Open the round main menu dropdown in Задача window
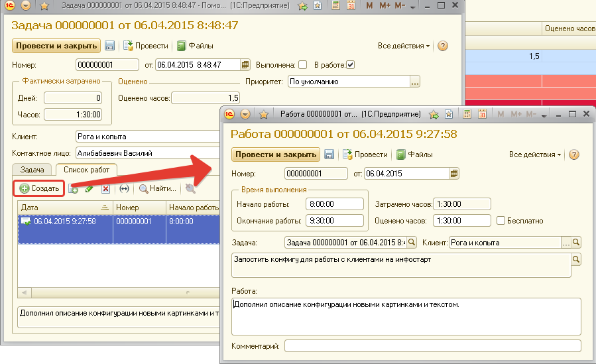Screen dimensions: 596x364 click(26, 6)
